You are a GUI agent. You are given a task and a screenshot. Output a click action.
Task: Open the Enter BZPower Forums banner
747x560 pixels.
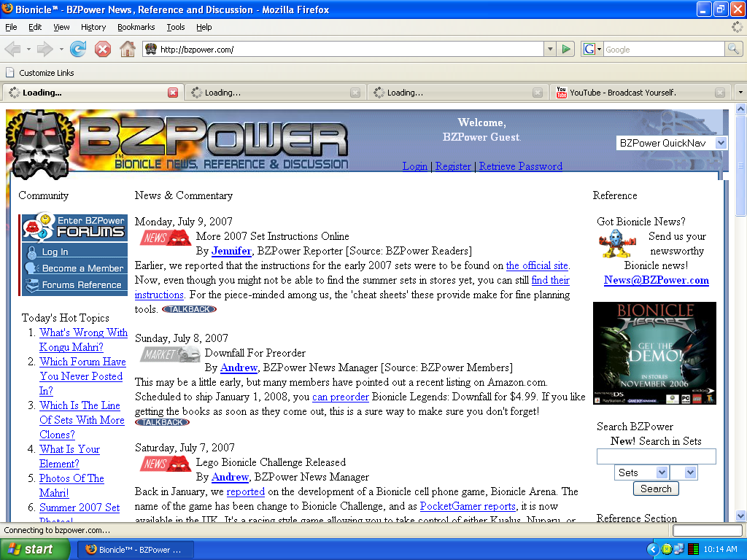coord(74,227)
